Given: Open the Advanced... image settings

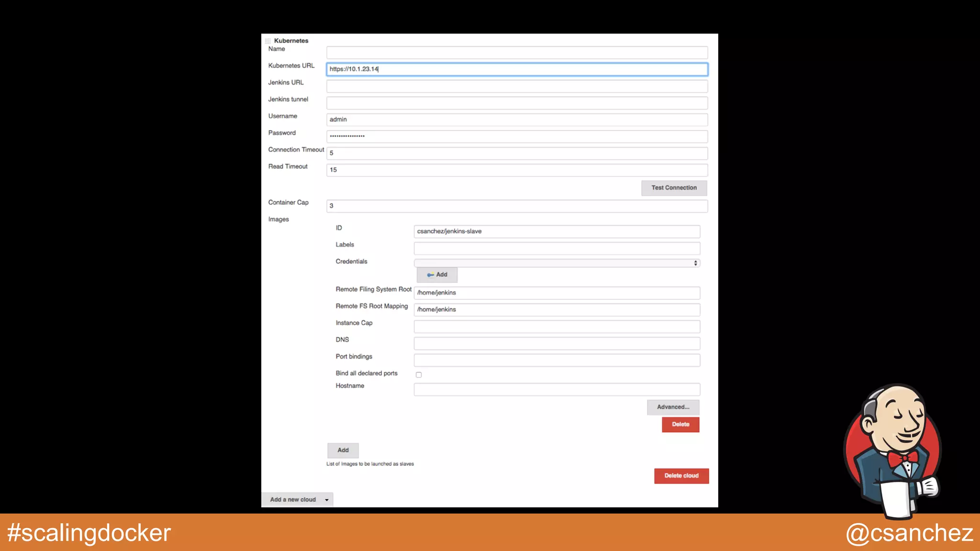Looking at the screenshot, I should (673, 407).
